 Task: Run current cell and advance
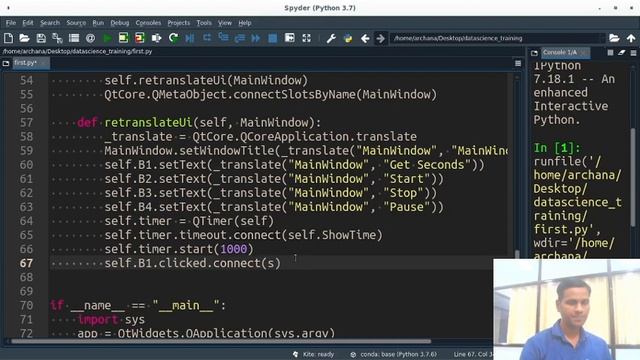click(140, 38)
